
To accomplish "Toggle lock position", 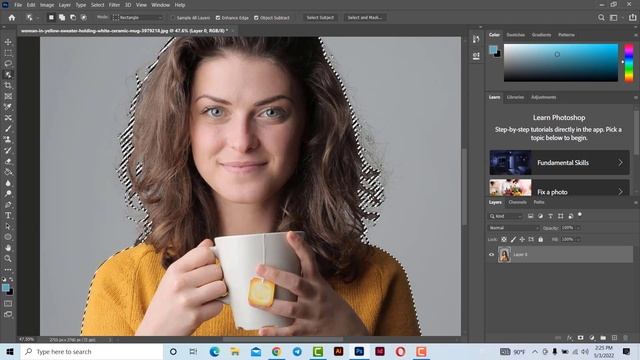I will 522,240.
